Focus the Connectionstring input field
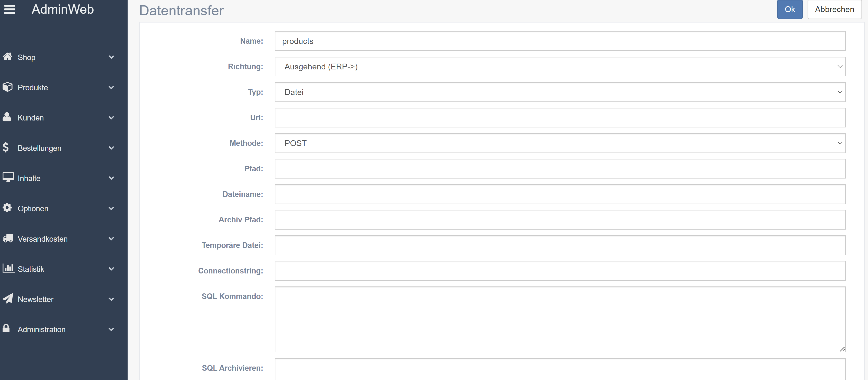868x380 pixels. pyautogui.click(x=560, y=271)
